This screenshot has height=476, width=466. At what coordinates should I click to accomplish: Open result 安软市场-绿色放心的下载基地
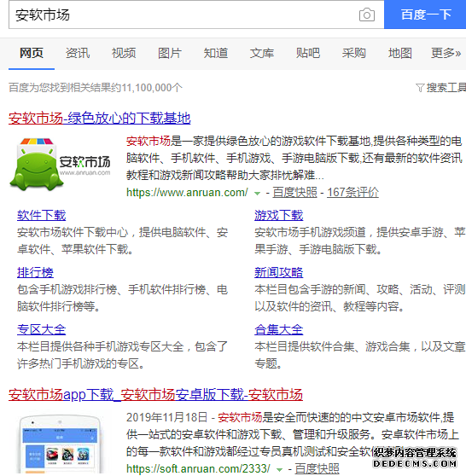100,118
